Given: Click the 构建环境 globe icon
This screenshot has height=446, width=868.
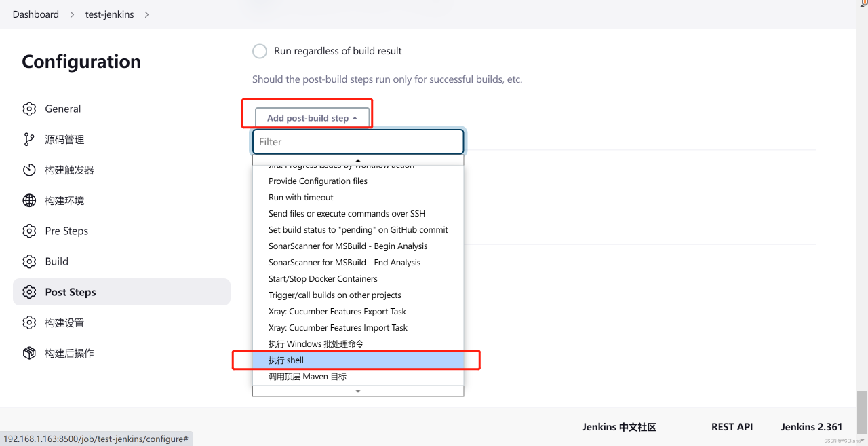Looking at the screenshot, I should (x=29, y=201).
